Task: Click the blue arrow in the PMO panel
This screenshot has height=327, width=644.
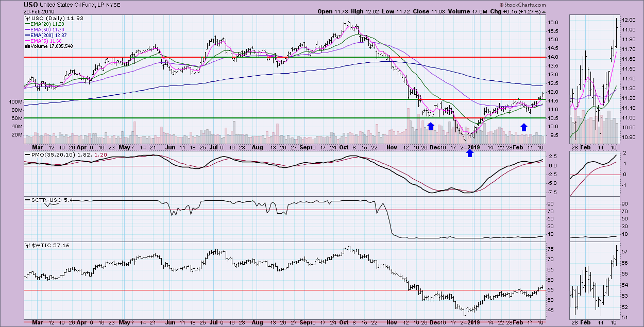Action: 470,152
